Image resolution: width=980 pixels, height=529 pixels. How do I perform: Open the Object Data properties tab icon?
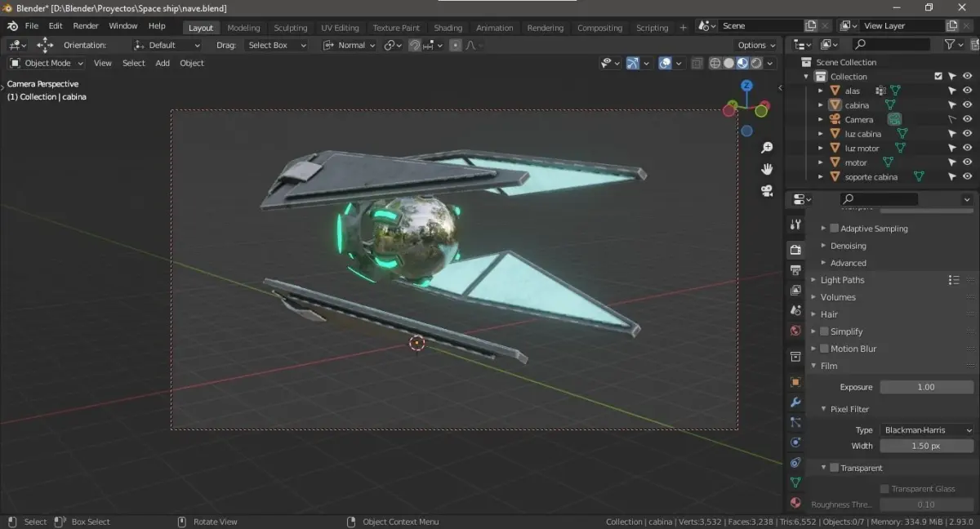[x=795, y=482]
